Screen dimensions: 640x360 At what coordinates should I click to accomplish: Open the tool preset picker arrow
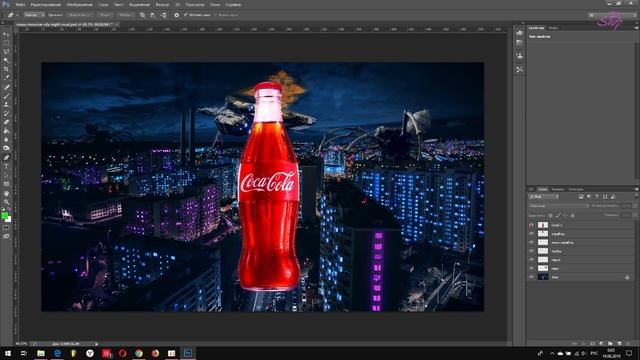click(x=17, y=15)
